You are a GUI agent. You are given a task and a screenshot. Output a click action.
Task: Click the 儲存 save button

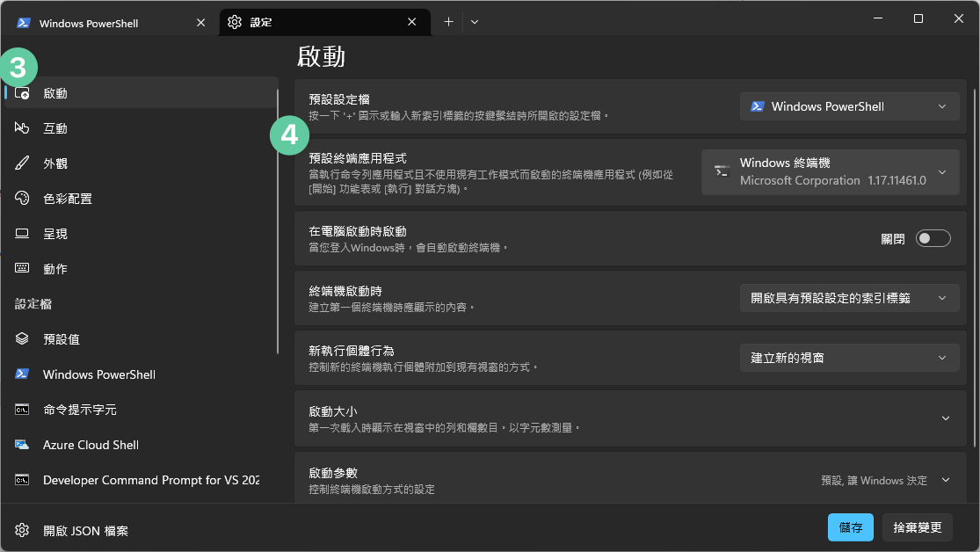(850, 527)
